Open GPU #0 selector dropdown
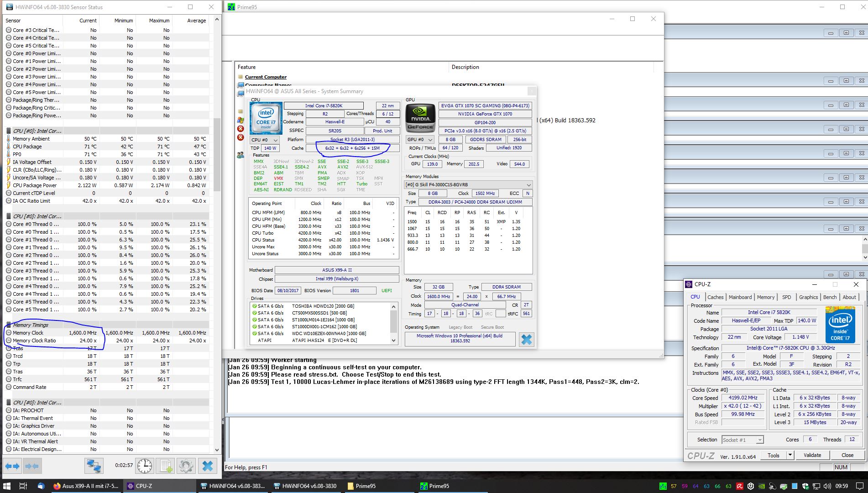This screenshot has height=493, width=868. click(420, 140)
